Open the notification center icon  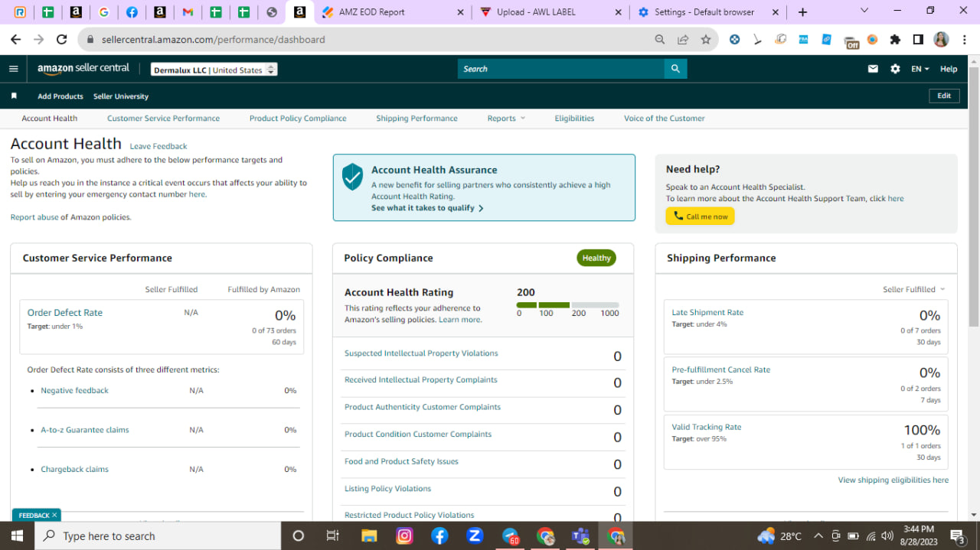coord(957,536)
